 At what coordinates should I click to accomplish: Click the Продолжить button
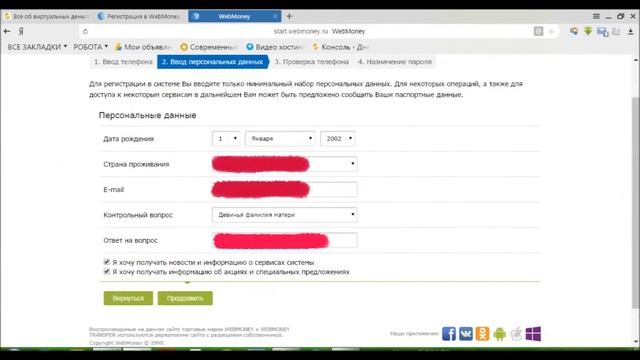click(185, 298)
